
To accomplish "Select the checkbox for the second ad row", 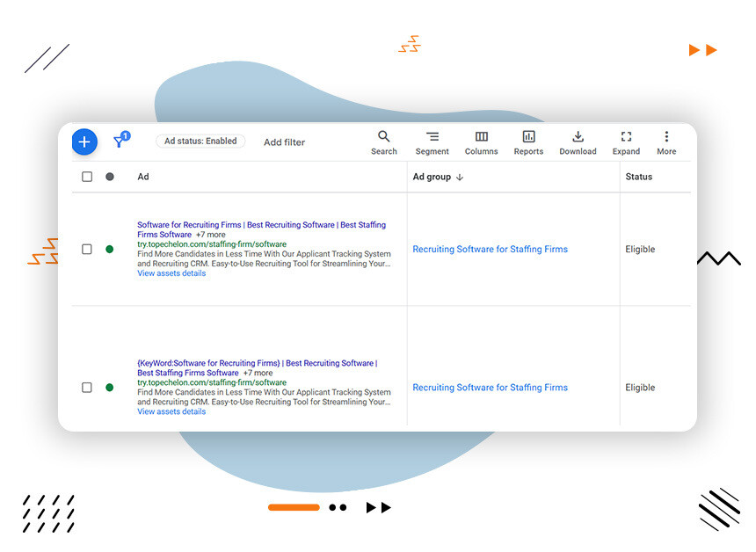I will (87, 387).
